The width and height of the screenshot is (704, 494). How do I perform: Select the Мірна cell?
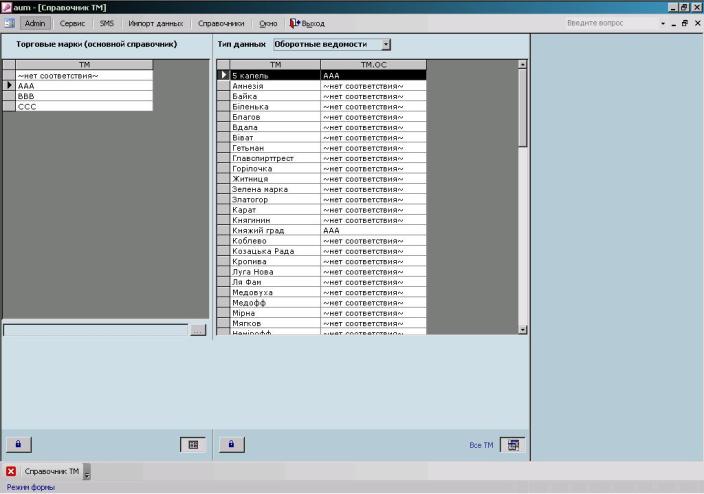[x=275, y=313]
